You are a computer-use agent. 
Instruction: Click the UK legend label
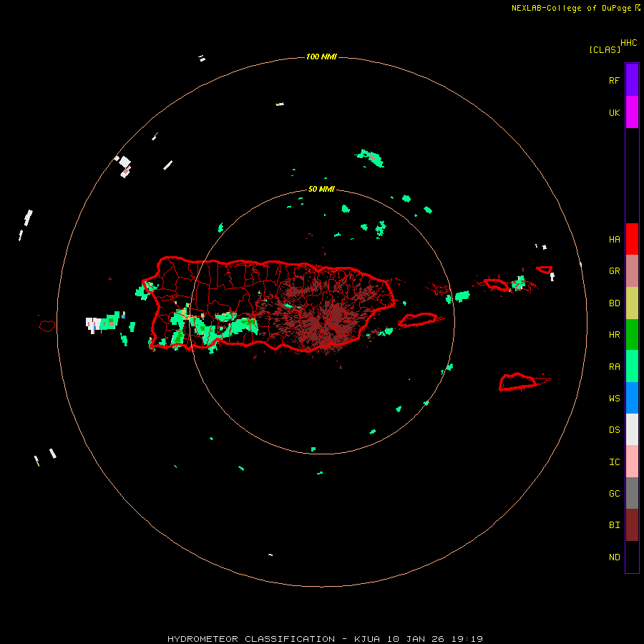pyautogui.click(x=614, y=112)
